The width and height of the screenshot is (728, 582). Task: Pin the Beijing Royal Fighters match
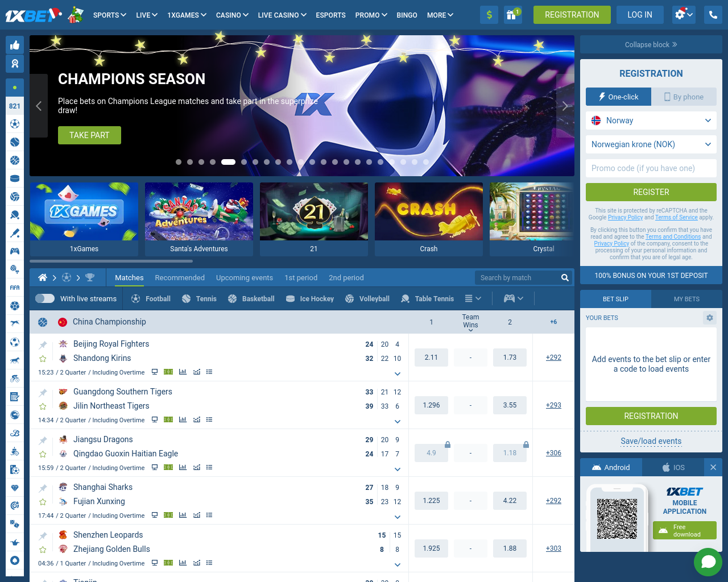coord(43,345)
